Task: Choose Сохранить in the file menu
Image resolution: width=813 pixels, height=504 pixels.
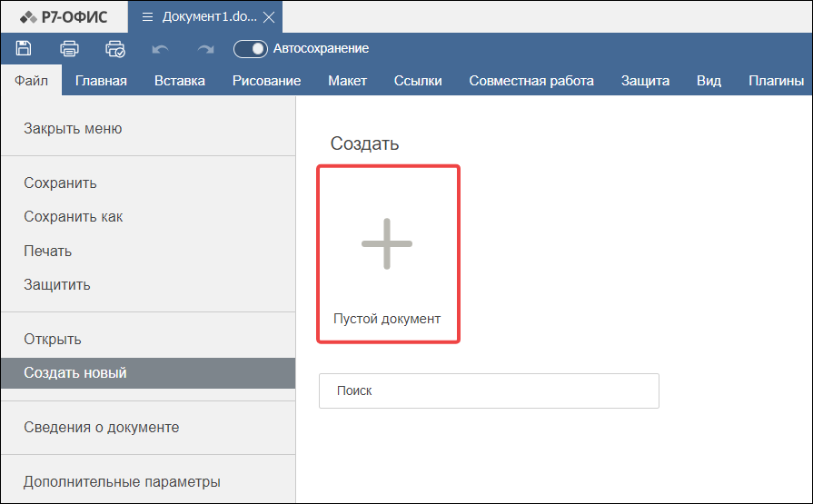Action: coord(148,183)
